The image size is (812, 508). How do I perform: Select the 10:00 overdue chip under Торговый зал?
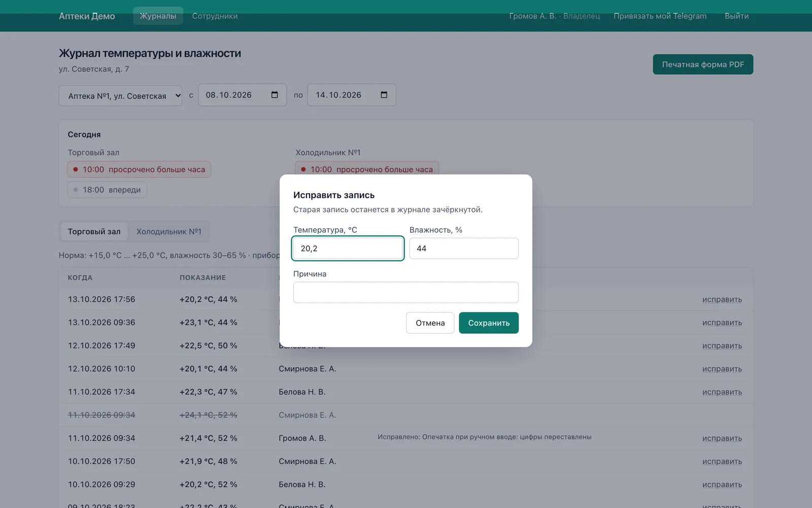(139, 170)
